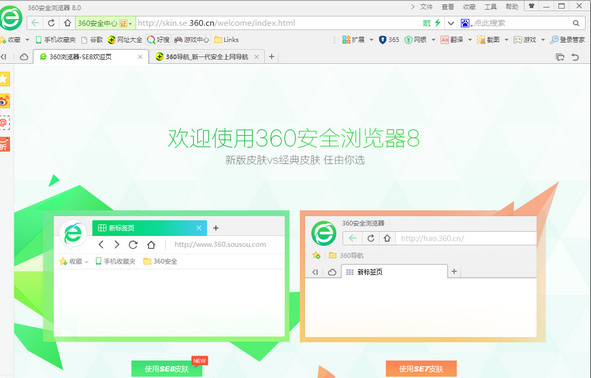The height and width of the screenshot is (378, 591).
Task: Open the 帮助 menu
Action: coord(511,7)
